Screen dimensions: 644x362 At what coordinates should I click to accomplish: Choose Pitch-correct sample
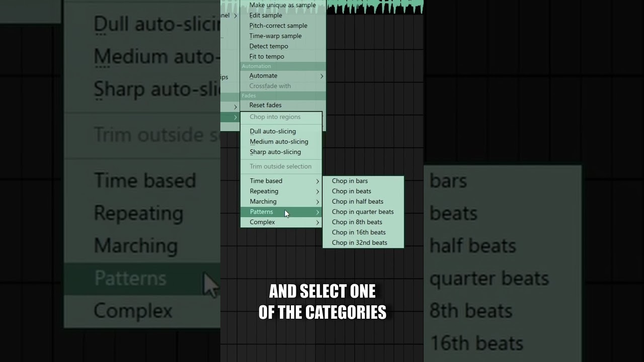tap(283, 26)
